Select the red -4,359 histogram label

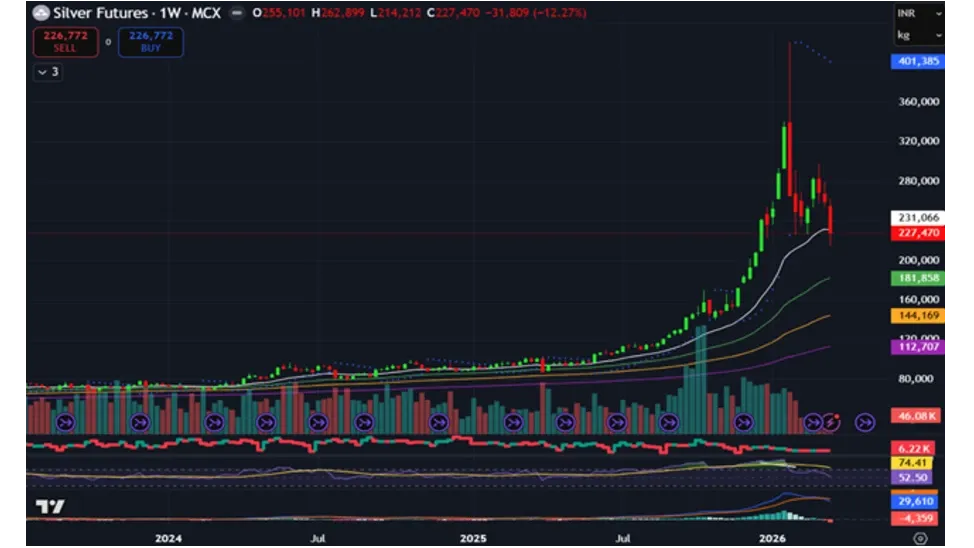coord(915,518)
